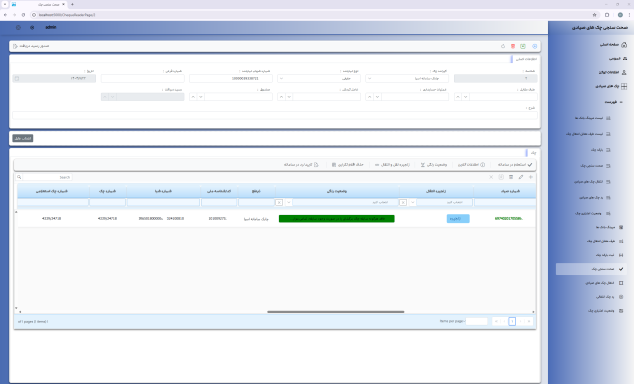Click the ذینفع number field 10000000138721
The width and height of the screenshot is (634, 384).
tap(230, 78)
